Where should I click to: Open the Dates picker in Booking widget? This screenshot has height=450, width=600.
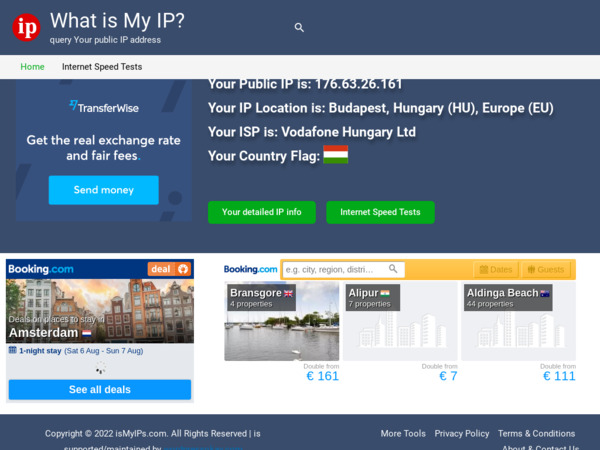(x=496, y=269)
